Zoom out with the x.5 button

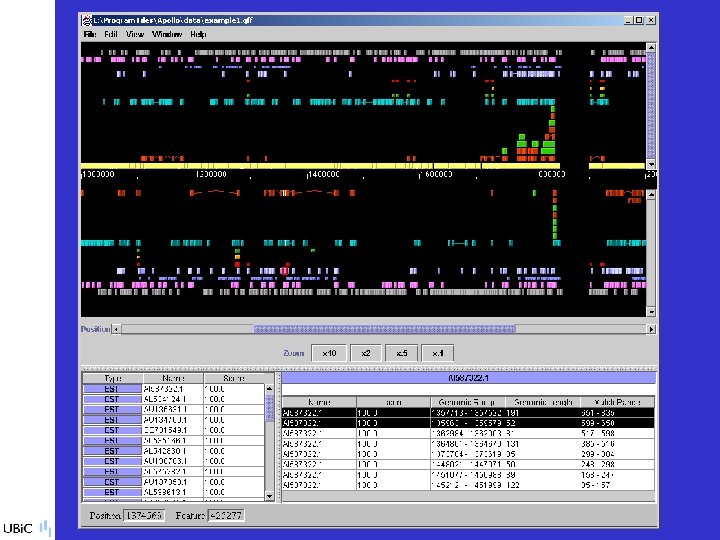(x=401, y=353)
